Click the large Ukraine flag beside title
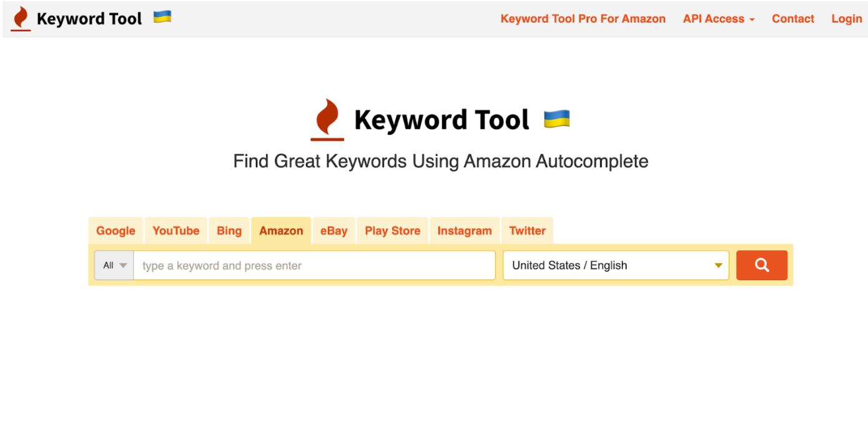 tap(556, 119)
